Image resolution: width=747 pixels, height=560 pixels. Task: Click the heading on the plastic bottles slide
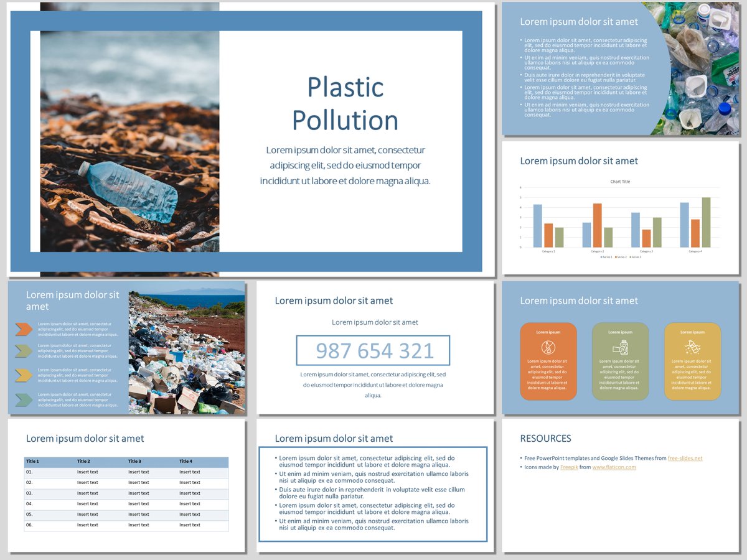click(x=579, y=22)
